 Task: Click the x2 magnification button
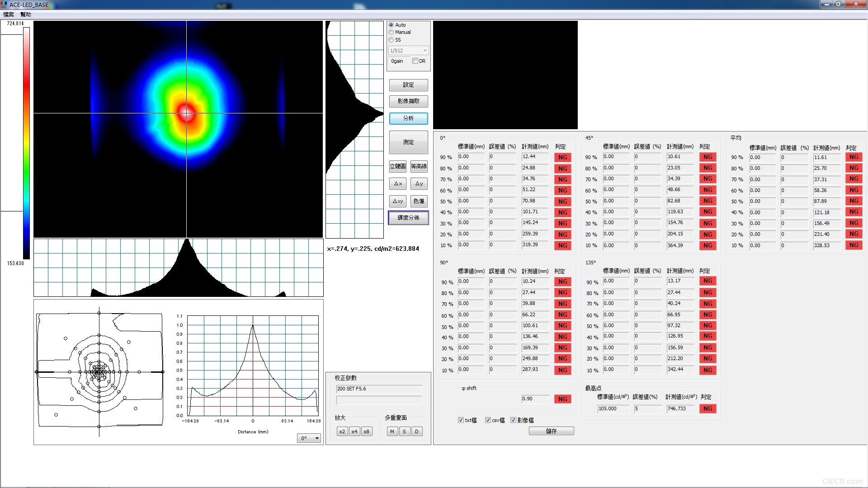point(342,432)
